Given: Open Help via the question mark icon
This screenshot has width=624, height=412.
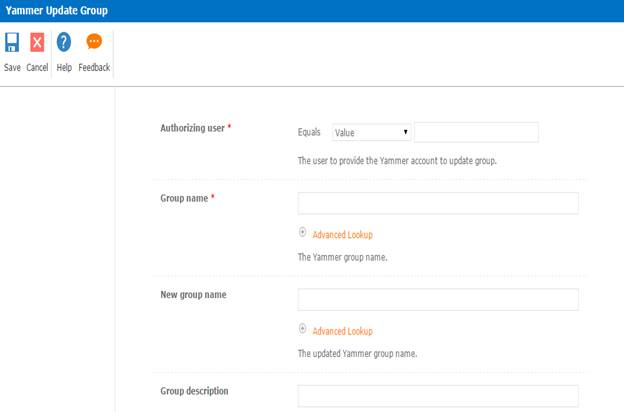Looking at the screenshot, I should point(64,43).
